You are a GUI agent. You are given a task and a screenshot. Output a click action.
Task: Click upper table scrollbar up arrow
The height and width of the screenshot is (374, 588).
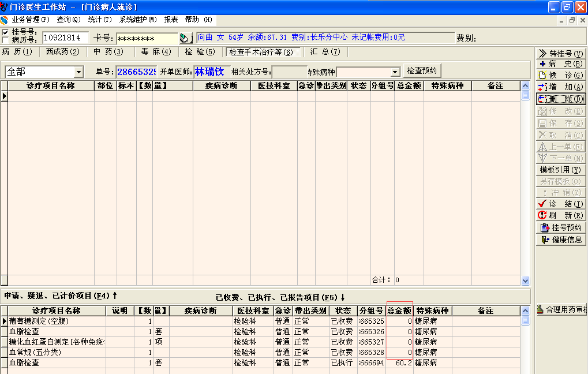[x=525, y=86]
